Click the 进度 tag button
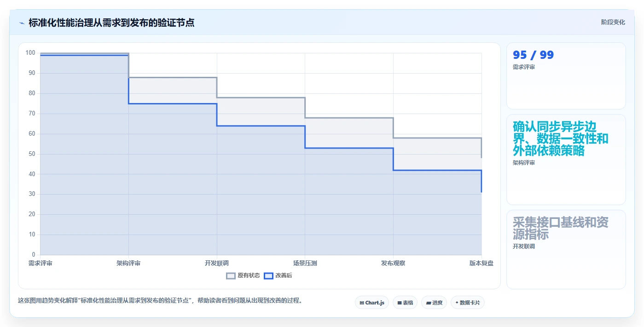The height and width of the screenshot is (327, 644). (x=434, y=303)
